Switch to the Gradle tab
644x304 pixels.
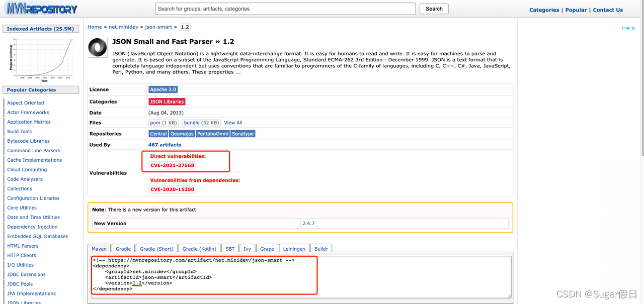123,249
